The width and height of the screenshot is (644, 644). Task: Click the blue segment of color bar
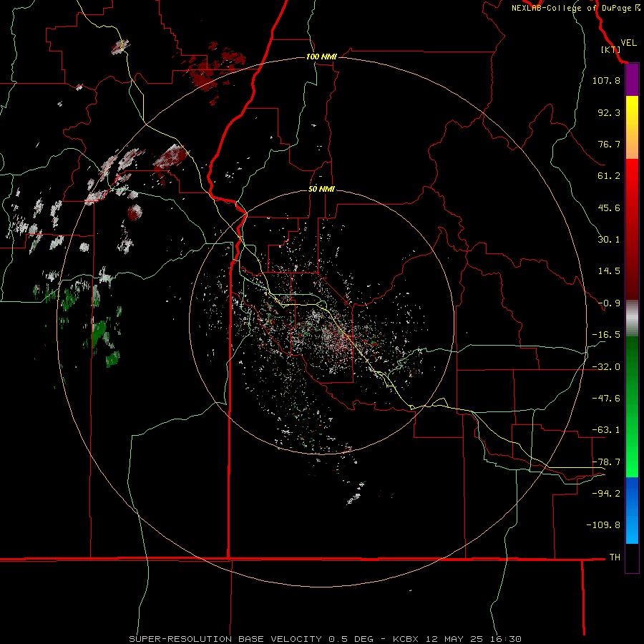pyautogui.click(x=632, y=510)
